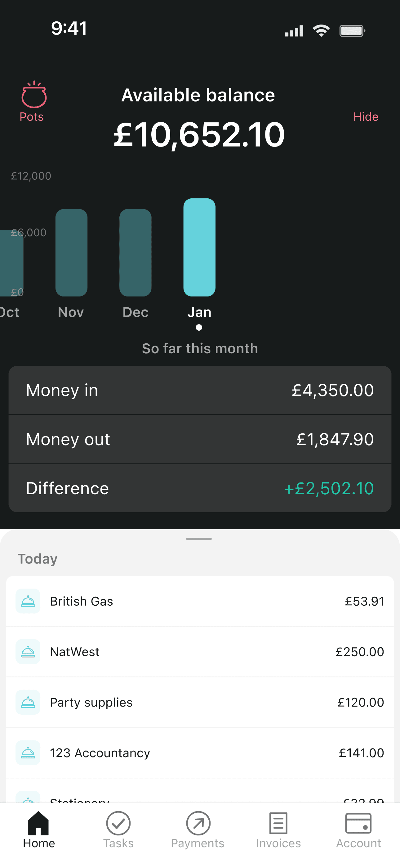
Task: Tap the British Gas category icon
Action: point(28,601)
